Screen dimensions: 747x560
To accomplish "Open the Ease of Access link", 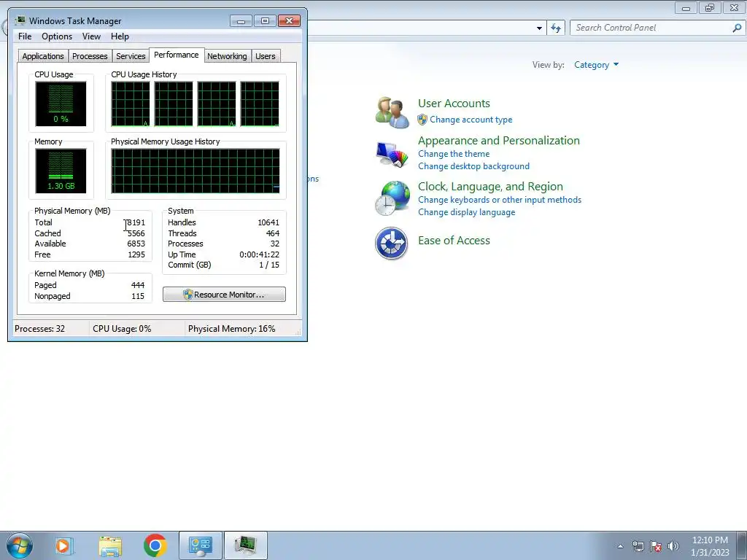I will click(454, 241).
